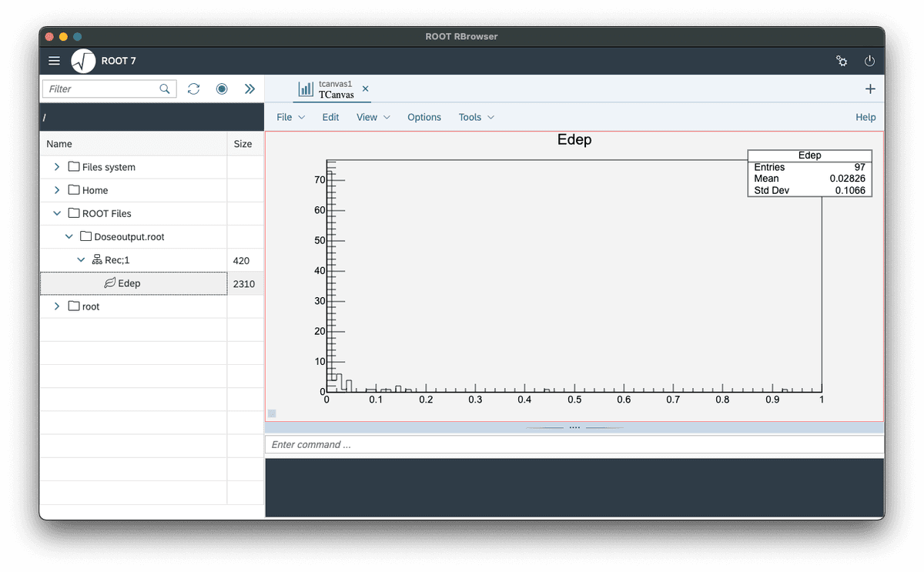Screen dimensions: 924x572
Task: Click the 420 size cell
Action: coord(241,260)
